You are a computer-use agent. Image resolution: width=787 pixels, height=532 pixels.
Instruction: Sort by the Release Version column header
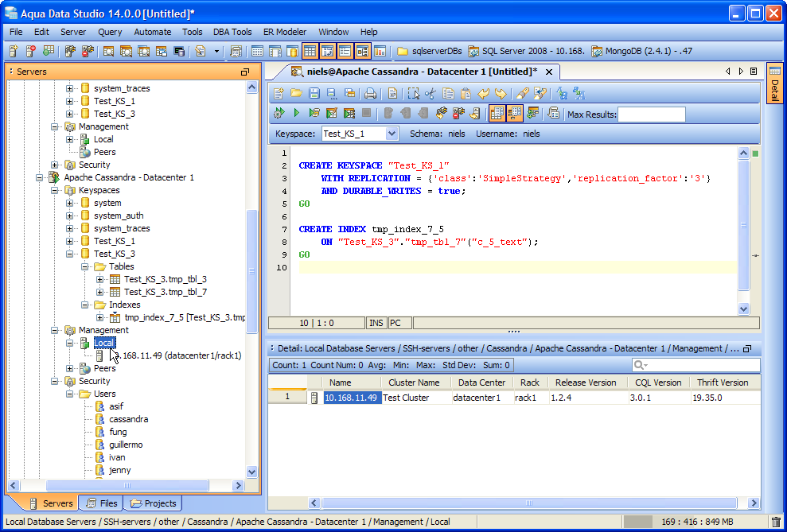(586, 382)
